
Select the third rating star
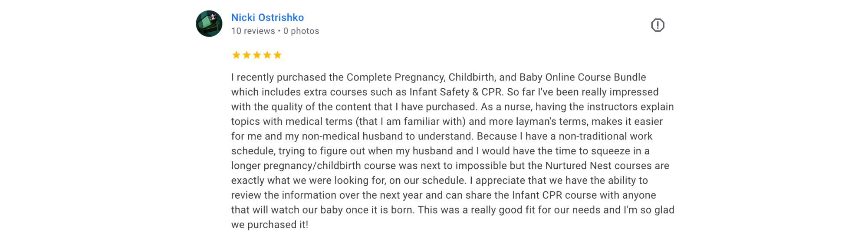pos(257,55)
